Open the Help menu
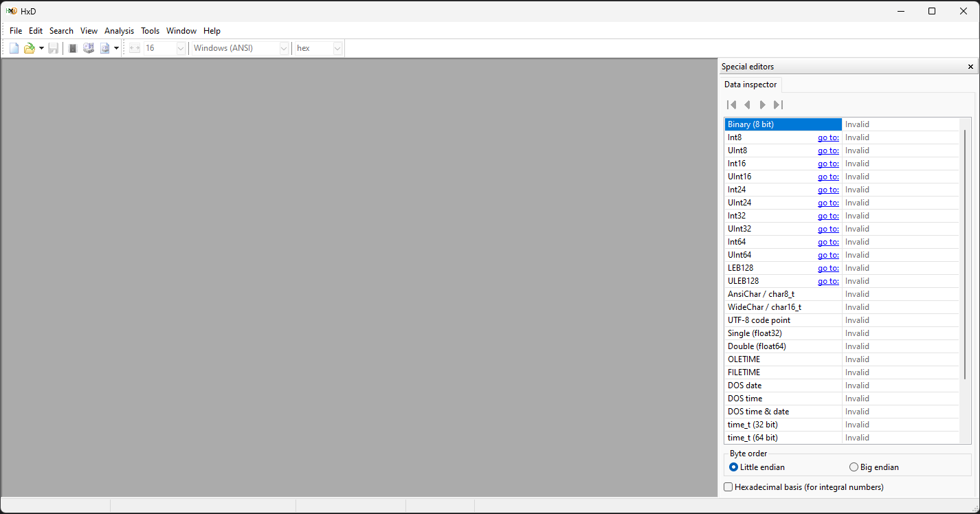 coord(212,31)
